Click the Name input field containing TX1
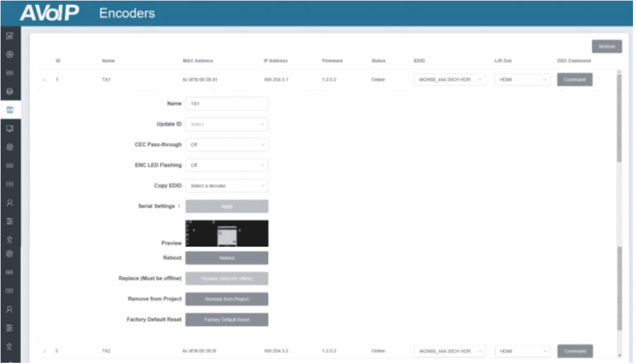Viewport: 636px width, 364px height. (x=227, y=104)
